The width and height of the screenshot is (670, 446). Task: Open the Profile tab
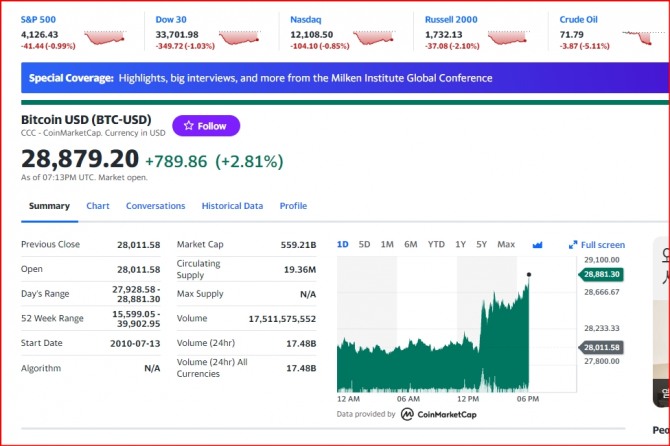293,206
